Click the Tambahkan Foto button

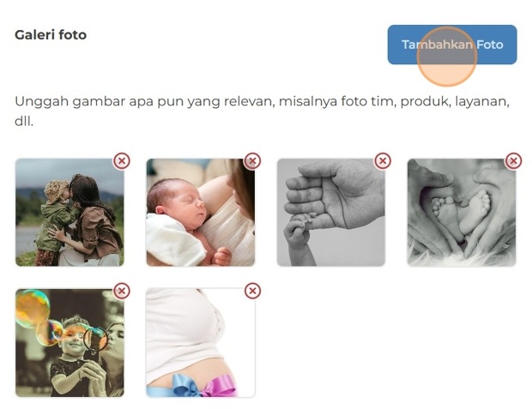point(452,45)
